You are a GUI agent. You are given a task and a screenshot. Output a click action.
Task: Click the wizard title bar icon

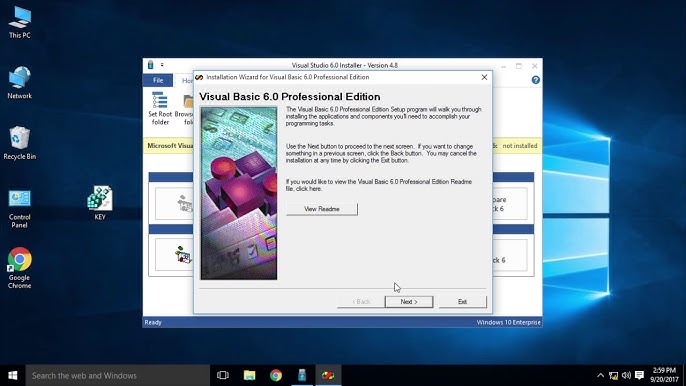click(199, 77)
